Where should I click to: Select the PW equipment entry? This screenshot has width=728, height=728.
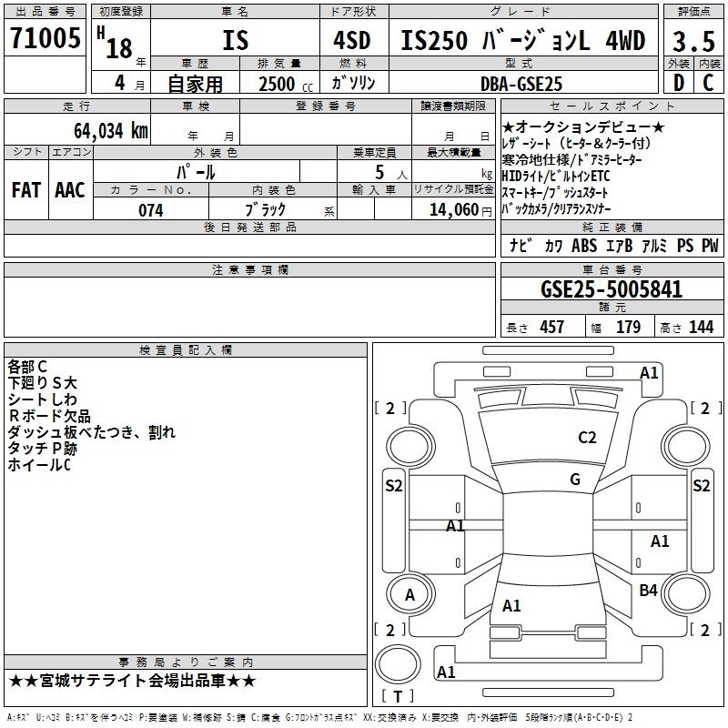(710, 246)
